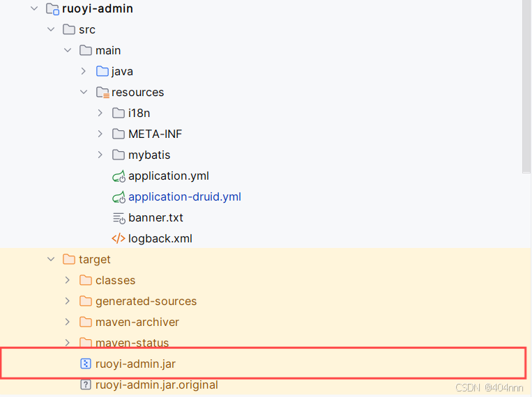
Task: Click the resources folder icon
Action: [102, 92]
